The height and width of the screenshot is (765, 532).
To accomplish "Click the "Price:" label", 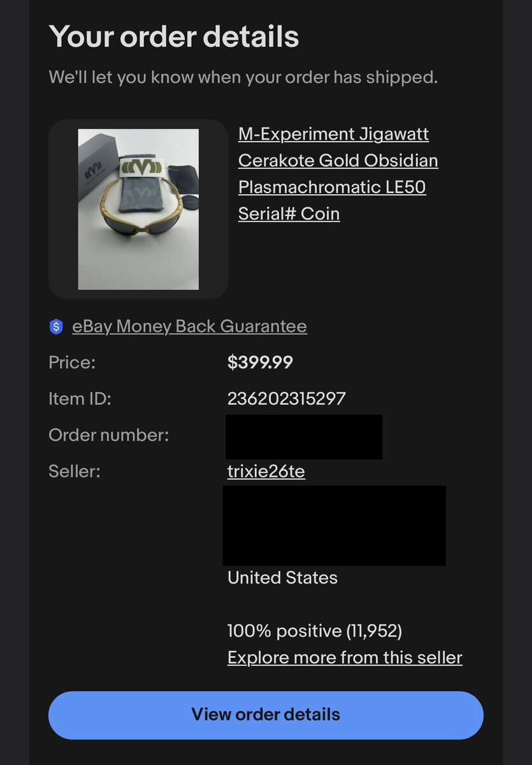I will (x=72, y=363).
